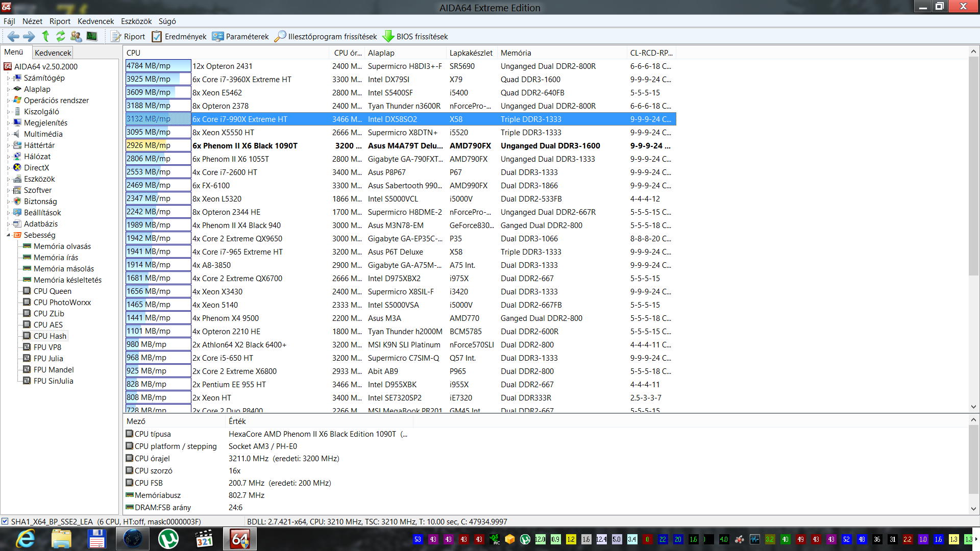
Task: Expand the Alaplap tree node
Action: pos(8,89)
